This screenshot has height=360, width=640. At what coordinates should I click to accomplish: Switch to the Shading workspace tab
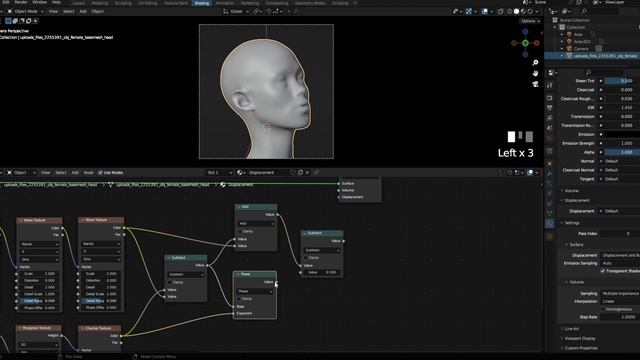coord(202,3)
